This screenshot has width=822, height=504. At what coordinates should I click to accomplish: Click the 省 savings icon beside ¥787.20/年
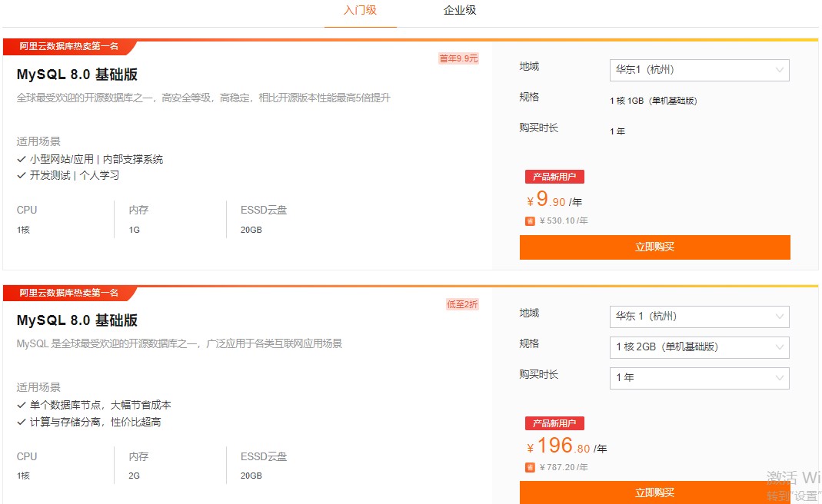528,467
